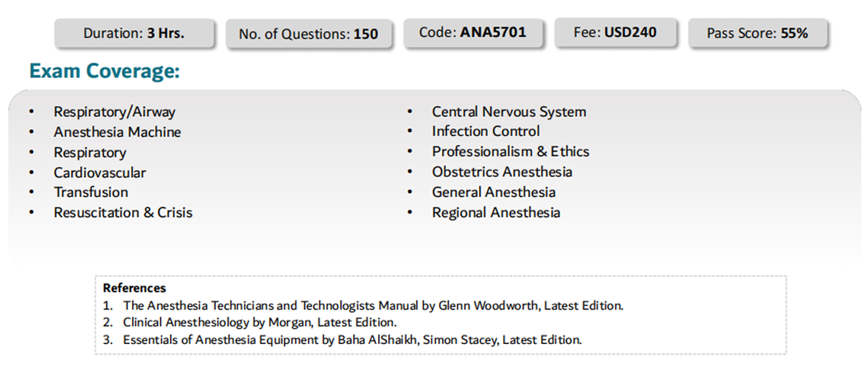868x367 pixels.
Task: Click the General Anesthesia item
Action: tap(494, 192)
